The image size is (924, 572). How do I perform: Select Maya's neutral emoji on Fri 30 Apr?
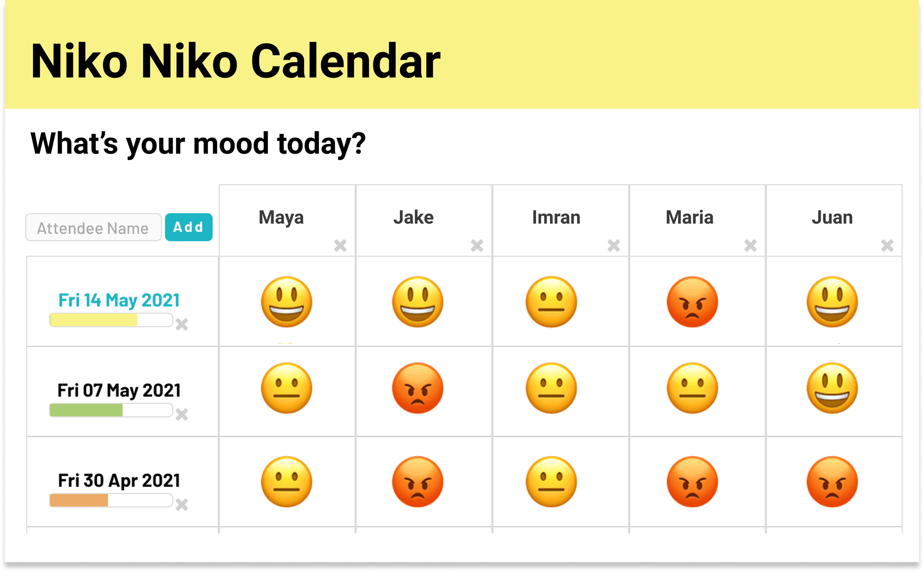287,481
